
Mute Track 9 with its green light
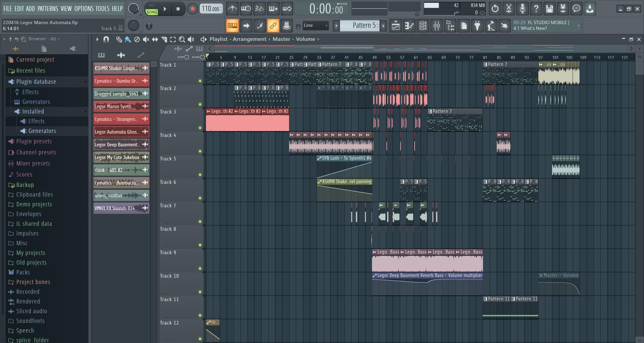(x=200, y=268)
